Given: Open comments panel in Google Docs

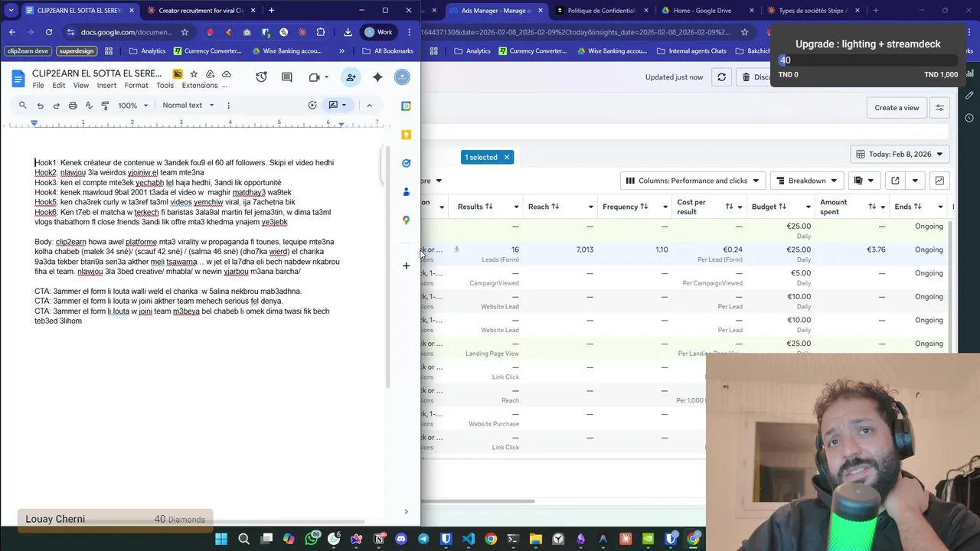Looking at the screenshot, I should [x=287, y=77].
